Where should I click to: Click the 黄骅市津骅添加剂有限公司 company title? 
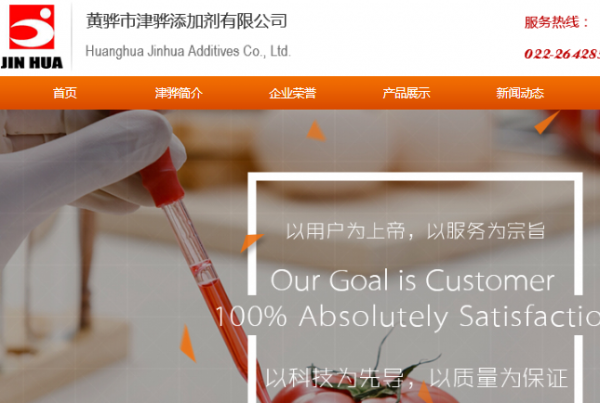point(186,21)
